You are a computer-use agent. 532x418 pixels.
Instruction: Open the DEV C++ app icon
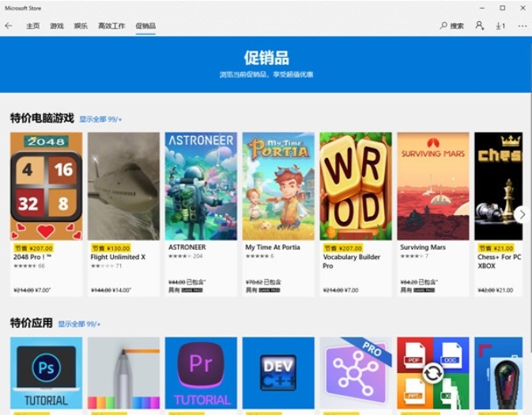278,373
